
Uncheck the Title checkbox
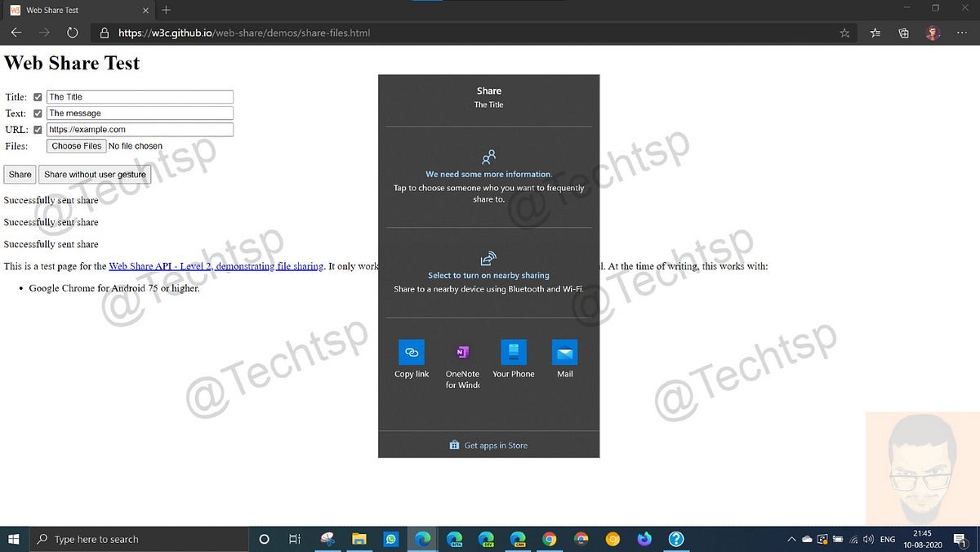coord(38,96)
